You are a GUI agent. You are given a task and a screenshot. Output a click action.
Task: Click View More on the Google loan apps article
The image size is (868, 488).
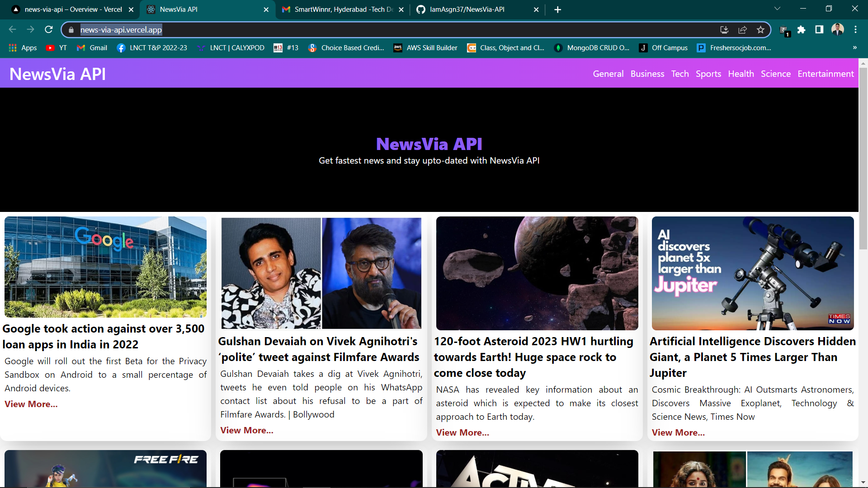pyautogui.click(x=31, y=404)
